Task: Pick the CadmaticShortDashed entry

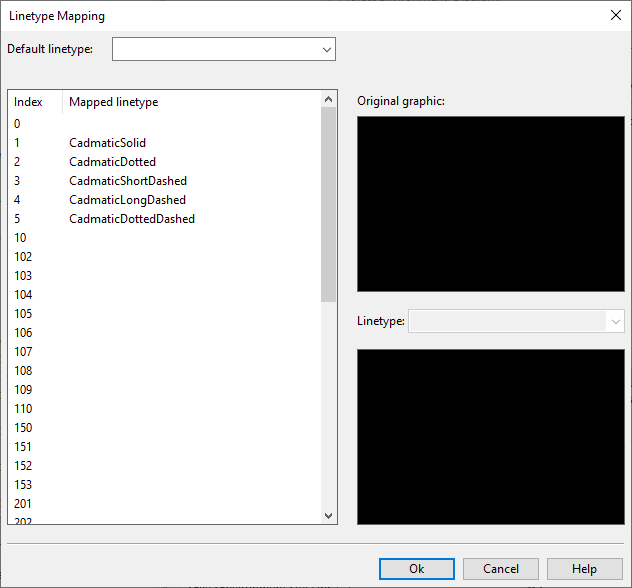Action: [x=127, y=181]
